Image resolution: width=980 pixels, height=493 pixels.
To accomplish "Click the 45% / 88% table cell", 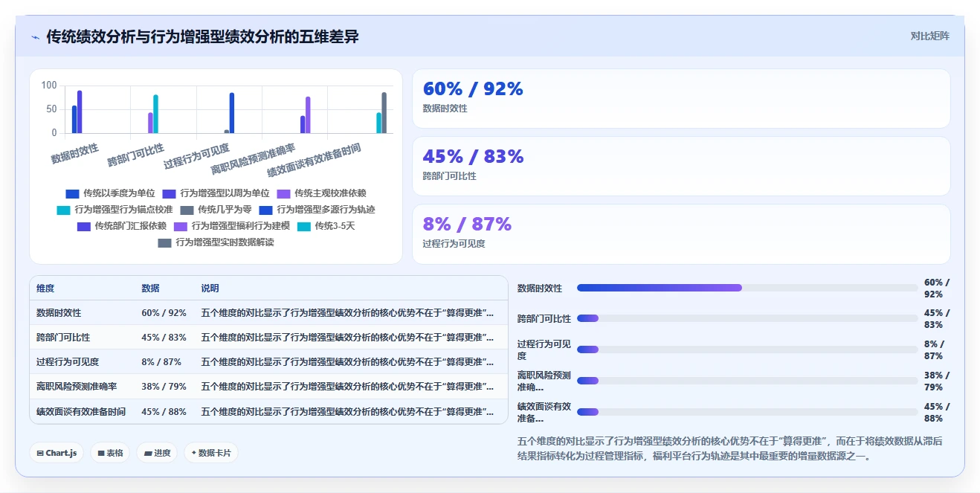I will [x=164, y=411].
